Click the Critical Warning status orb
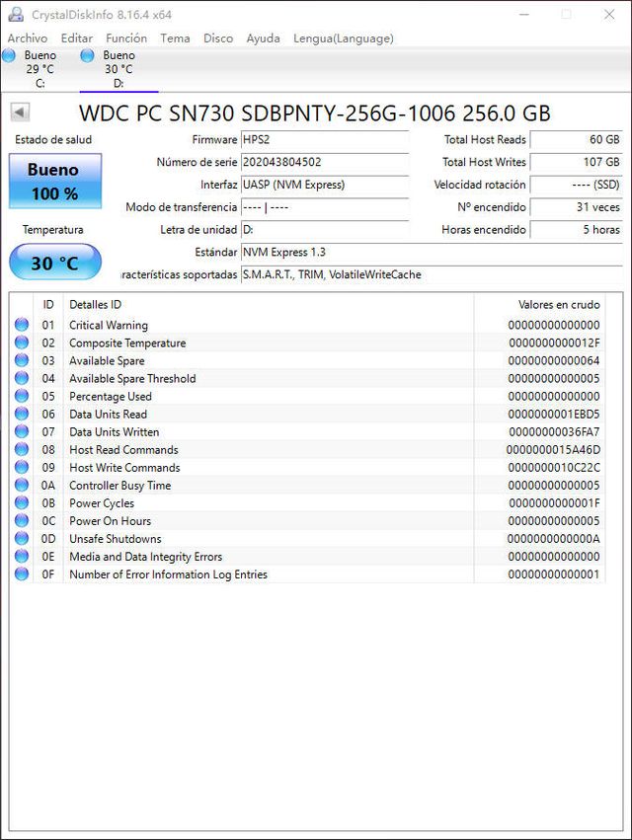The height and width of the screenshot is (840, 632). click(x=22, y=325)
